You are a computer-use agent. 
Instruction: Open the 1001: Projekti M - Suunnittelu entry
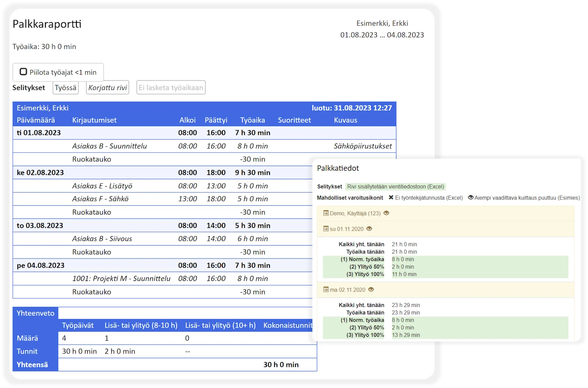click(121, 279)
